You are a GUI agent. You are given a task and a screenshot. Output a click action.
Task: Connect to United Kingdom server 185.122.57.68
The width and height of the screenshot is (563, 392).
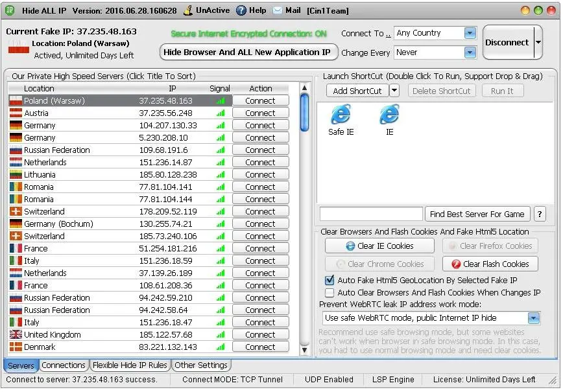(x=260, y=334)
